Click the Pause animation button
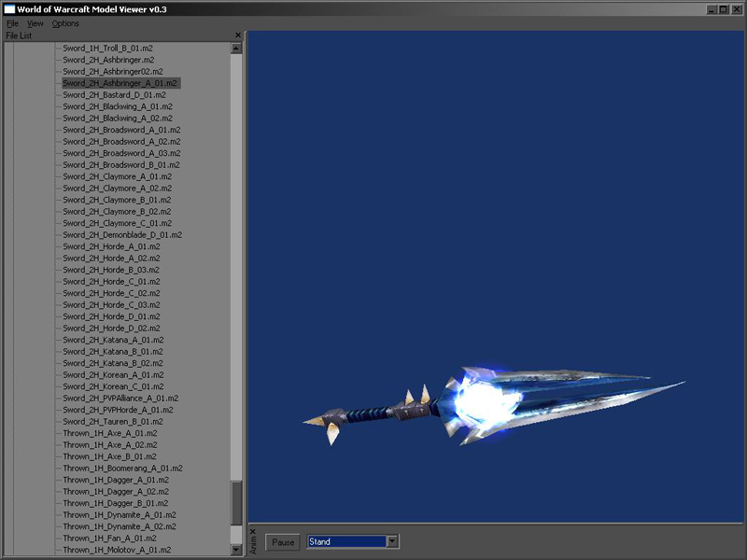The width and height of the screenshot is (747, 560). pyautogui.click(x=283, y=542)
